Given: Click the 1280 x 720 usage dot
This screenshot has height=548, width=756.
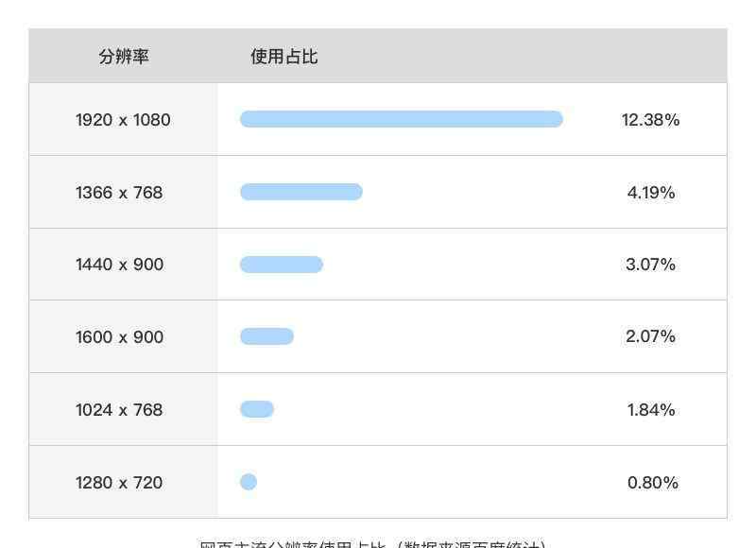Looking at the screenshot, I should (x=249, y=482).
